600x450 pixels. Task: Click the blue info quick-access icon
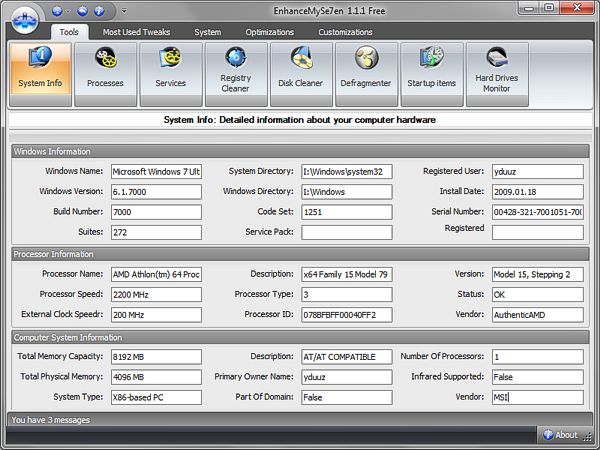coord(99,11)
